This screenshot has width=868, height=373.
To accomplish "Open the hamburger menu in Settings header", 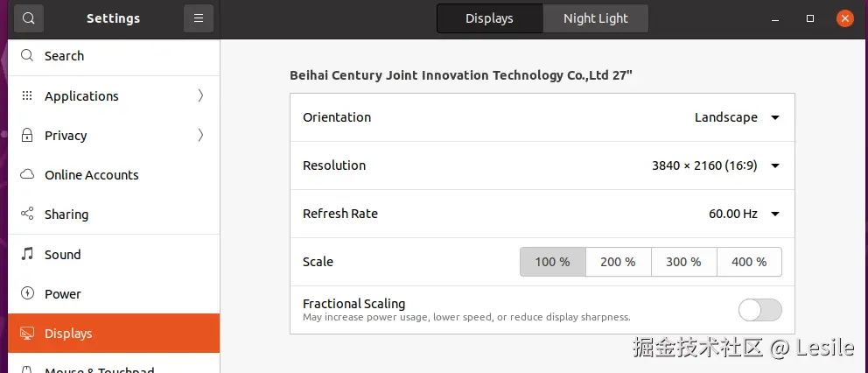I will click(199, 18).
